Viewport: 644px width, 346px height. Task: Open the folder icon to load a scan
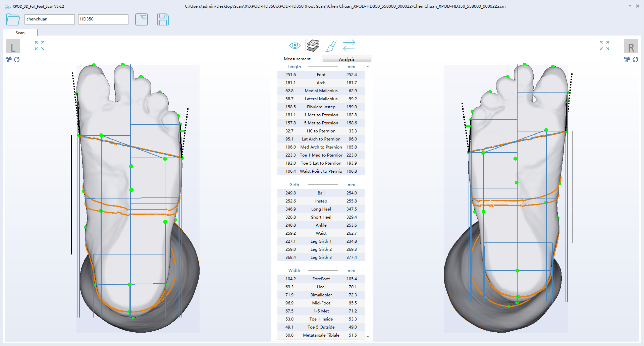coord(13,19)
